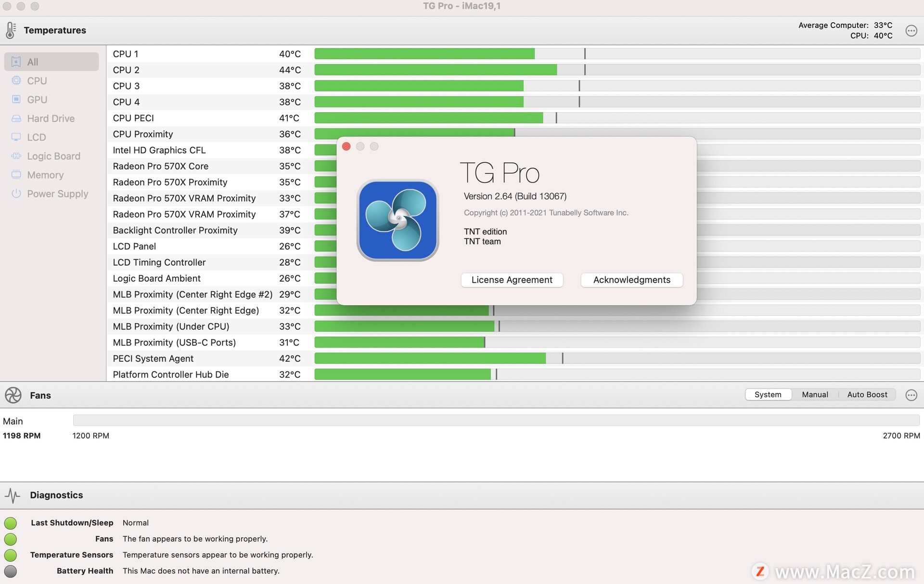Click the pulse icon beside Diagnostics

coord(13,495)
